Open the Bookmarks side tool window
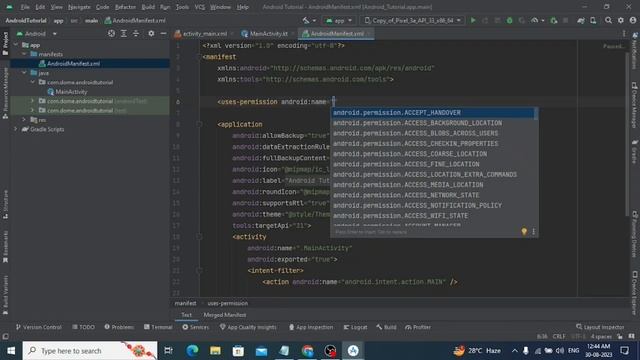The height and width of the screenshot is (360, 640). pos(5,247)
